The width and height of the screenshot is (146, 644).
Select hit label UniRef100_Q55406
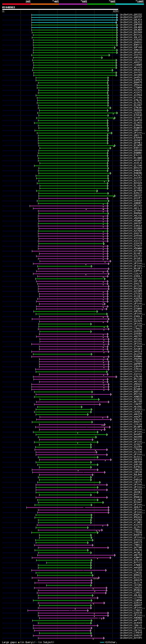click(131, 85)
